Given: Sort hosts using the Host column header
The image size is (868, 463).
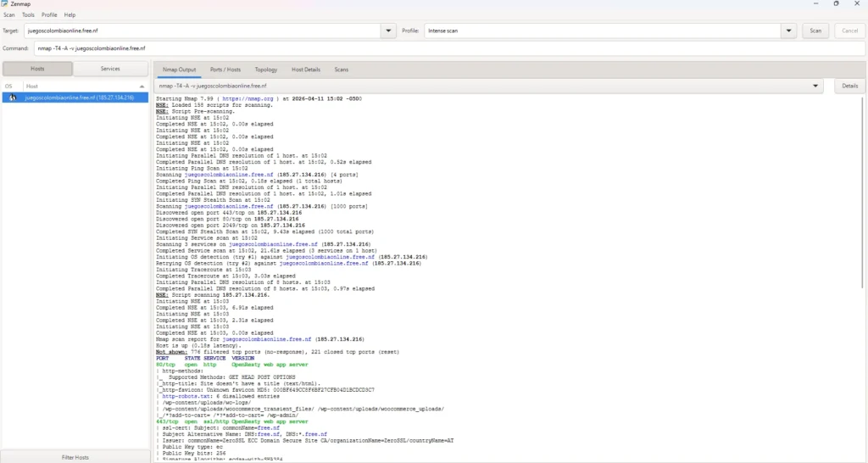Looking at the screenshot, I should click(86, 86).
